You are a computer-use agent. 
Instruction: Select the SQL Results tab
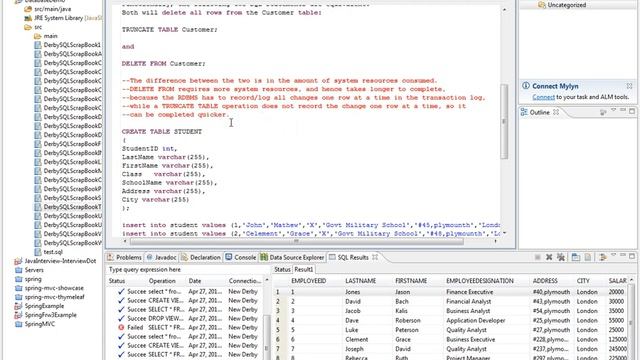[x=353, y=257]
